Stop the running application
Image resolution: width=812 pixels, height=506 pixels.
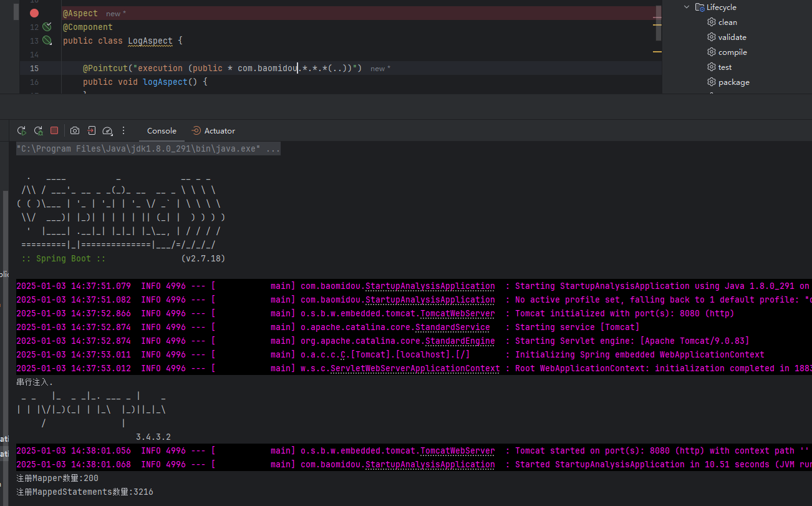[x=54, y=130]
